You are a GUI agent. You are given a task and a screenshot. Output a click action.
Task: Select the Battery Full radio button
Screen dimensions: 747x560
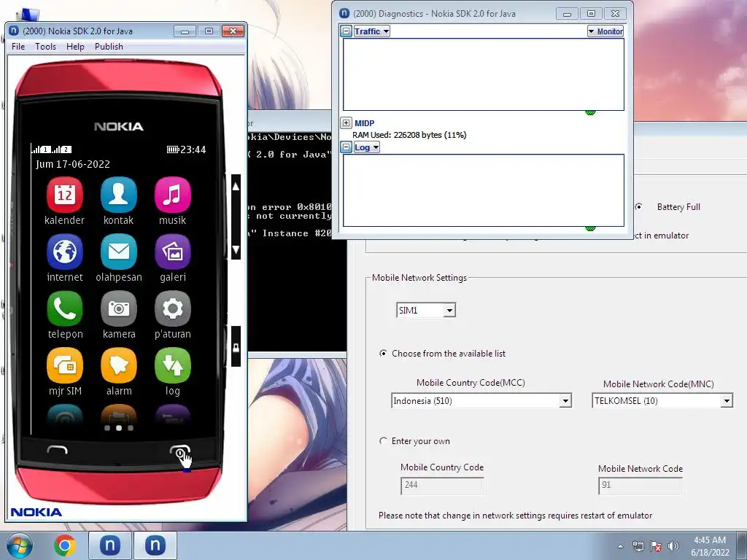click(x=638, y=206)
